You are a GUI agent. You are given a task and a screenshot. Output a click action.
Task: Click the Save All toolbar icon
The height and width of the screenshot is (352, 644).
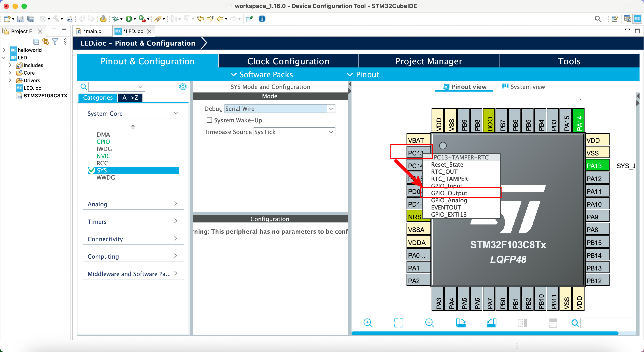tap(30, 19)
